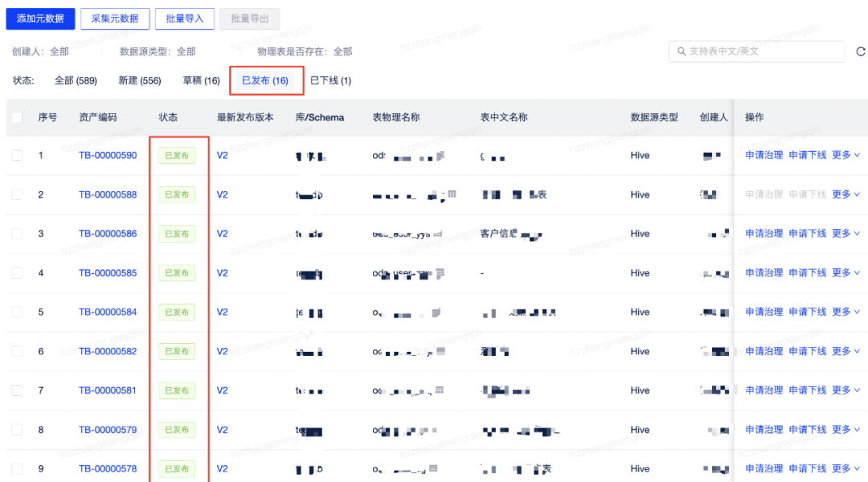The image size is (868, 482).
Task: Click the V2 version link in the first row
Action: 222,155
